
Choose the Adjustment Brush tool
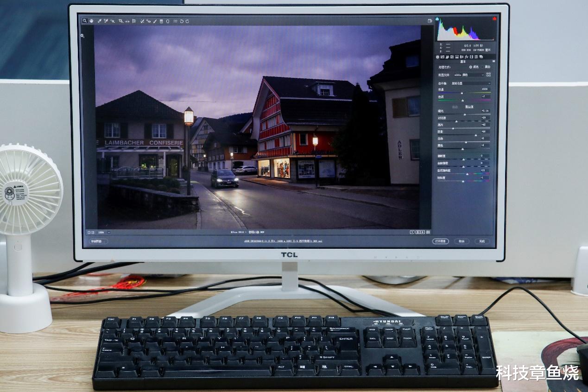click(x=155, y=21)
